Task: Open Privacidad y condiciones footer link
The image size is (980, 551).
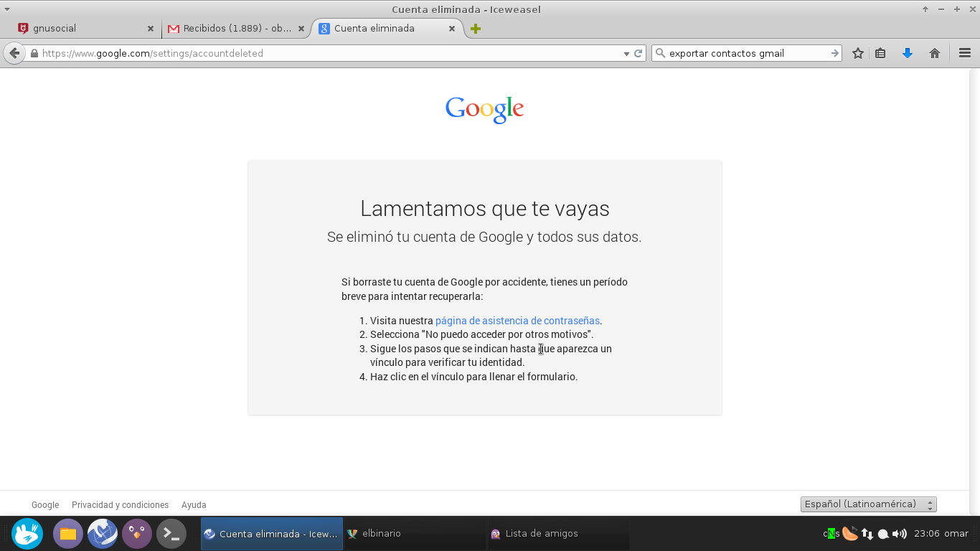Action: coord(120,505)
